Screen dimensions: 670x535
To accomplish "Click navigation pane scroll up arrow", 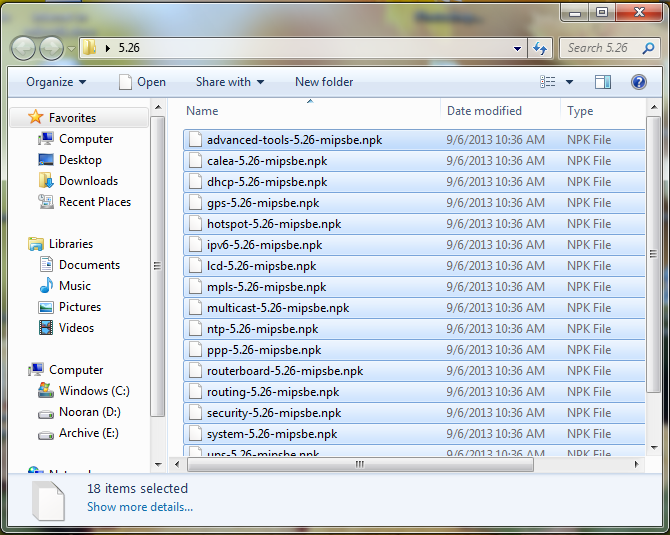I will point(158,107).
